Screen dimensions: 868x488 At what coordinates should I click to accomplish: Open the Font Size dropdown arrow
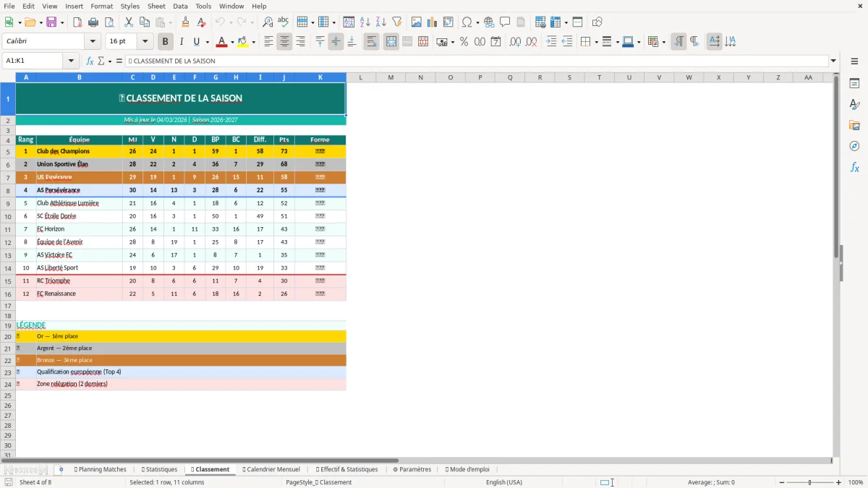click(x=145, y=42)
